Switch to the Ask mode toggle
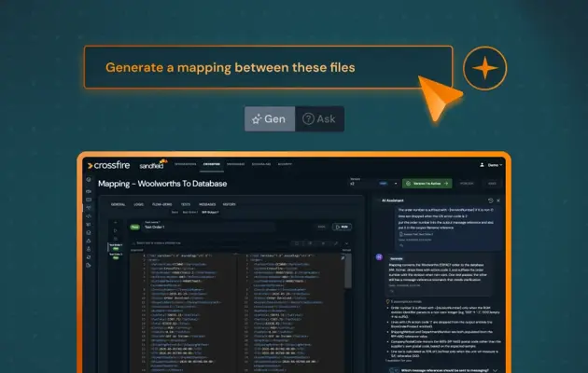 [x=319, y=119]
